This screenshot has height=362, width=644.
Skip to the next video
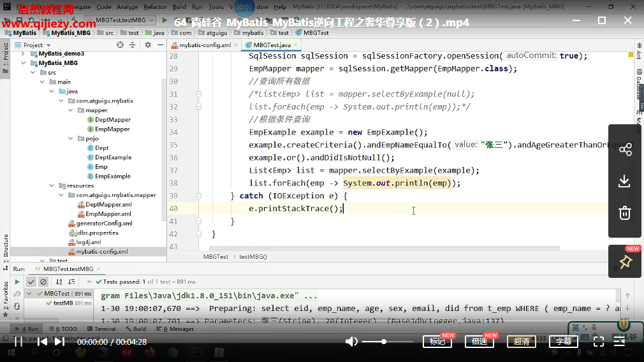59,342
